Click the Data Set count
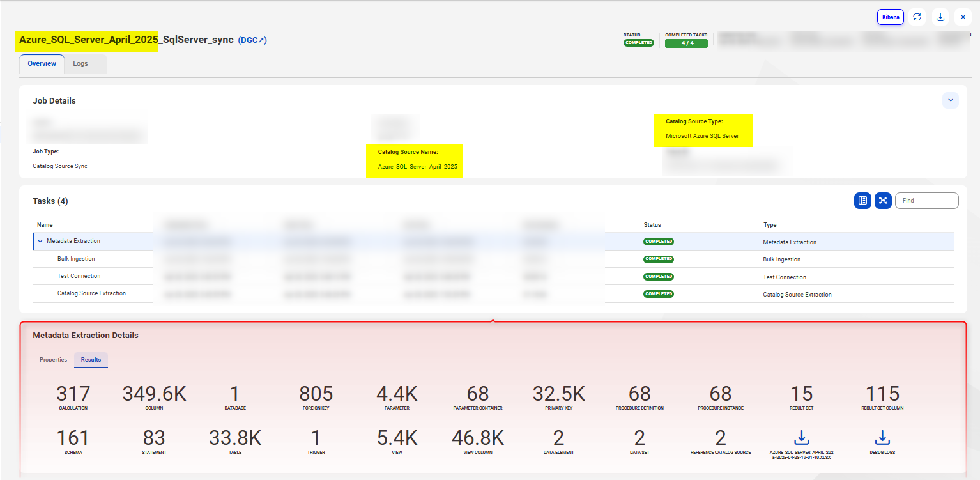The image size is (980, 480). 639,438
